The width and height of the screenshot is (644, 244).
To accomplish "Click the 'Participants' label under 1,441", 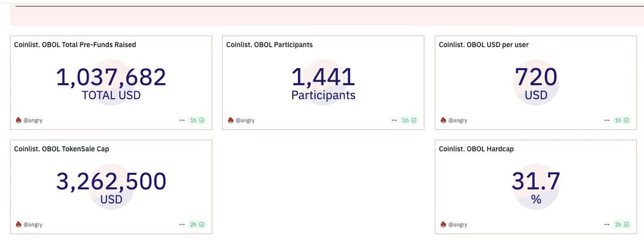I will point(323,95).
